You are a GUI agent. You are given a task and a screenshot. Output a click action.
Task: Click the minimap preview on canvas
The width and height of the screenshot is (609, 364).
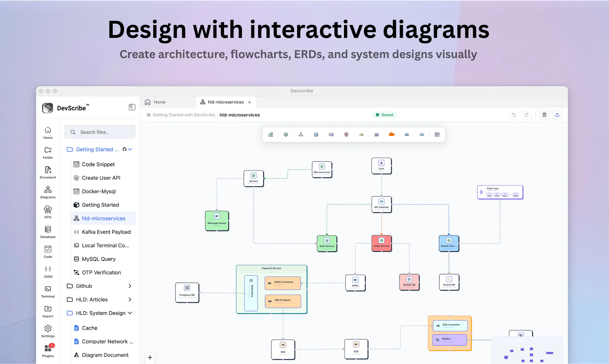(x=527, y=350)
